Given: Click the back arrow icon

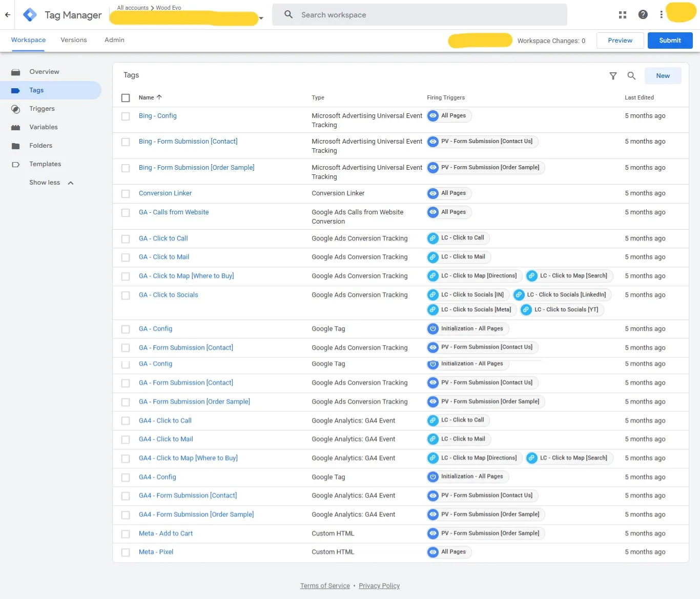Looking at the screenshot, I should [x=8, y=15].
